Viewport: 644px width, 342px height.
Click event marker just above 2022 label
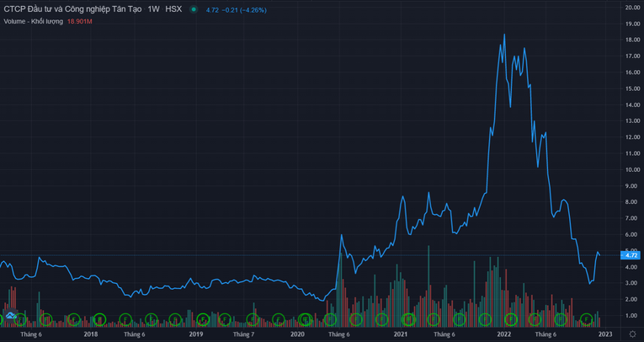[510, 319]
